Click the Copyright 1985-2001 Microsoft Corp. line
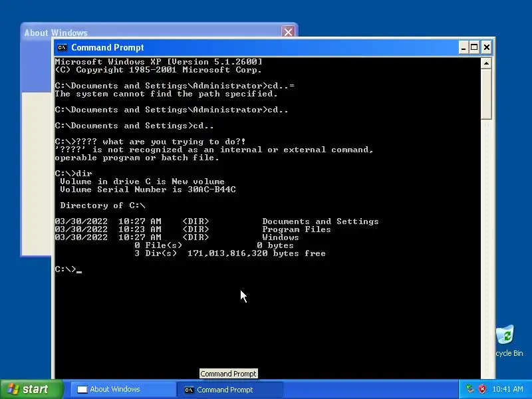Viewport: 532px width, 399px height. click(x=158, y=70)
